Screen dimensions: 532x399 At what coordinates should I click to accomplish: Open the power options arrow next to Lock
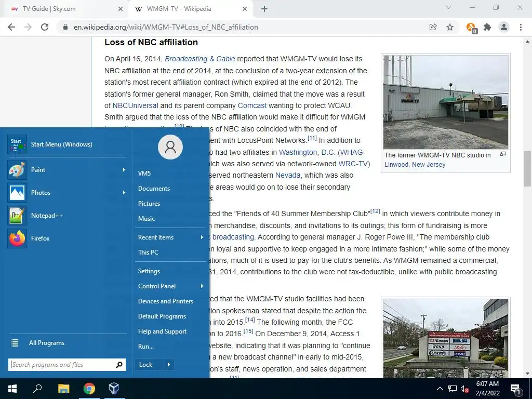coord(169,365)
